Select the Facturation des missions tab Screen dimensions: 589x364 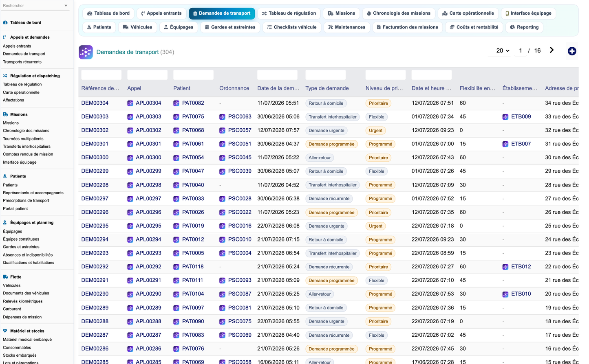[x=407, y=27]
